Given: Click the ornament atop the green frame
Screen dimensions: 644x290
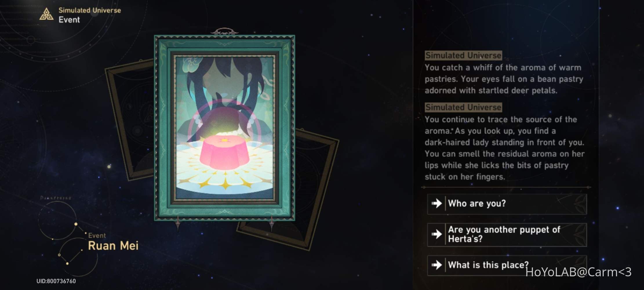Looking at the screenshot, I should click(224, 31).
